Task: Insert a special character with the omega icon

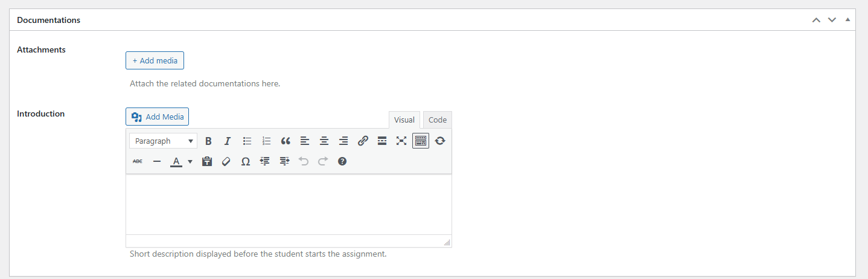Action: pos(246,161)
